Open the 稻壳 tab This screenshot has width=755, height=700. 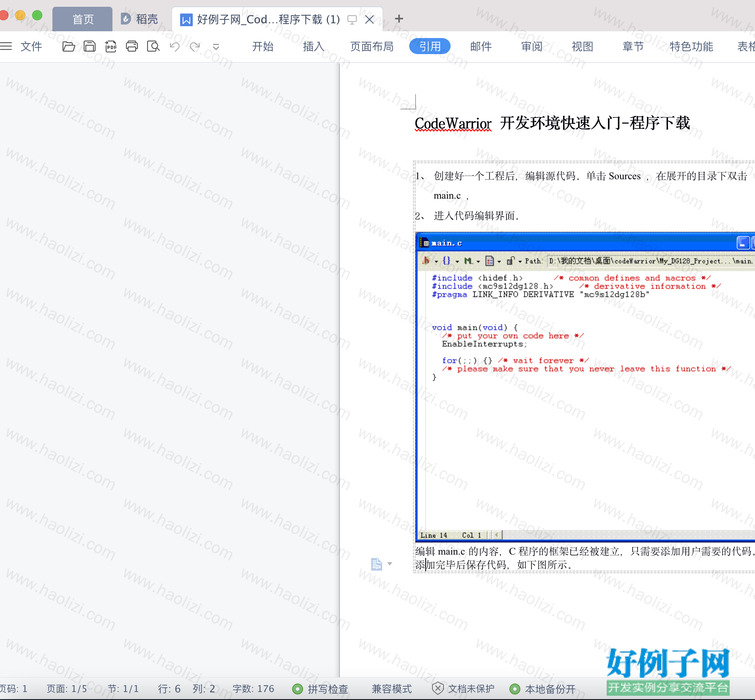click(x=140, y=19)
